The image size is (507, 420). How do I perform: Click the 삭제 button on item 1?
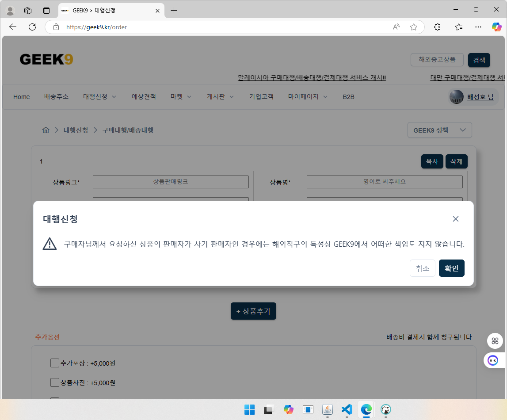coord(456,161)
